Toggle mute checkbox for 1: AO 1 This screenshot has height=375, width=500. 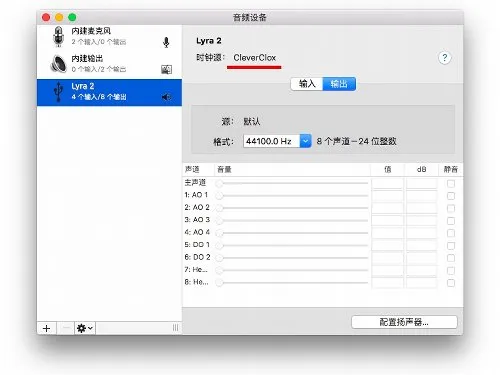point(451,196)
